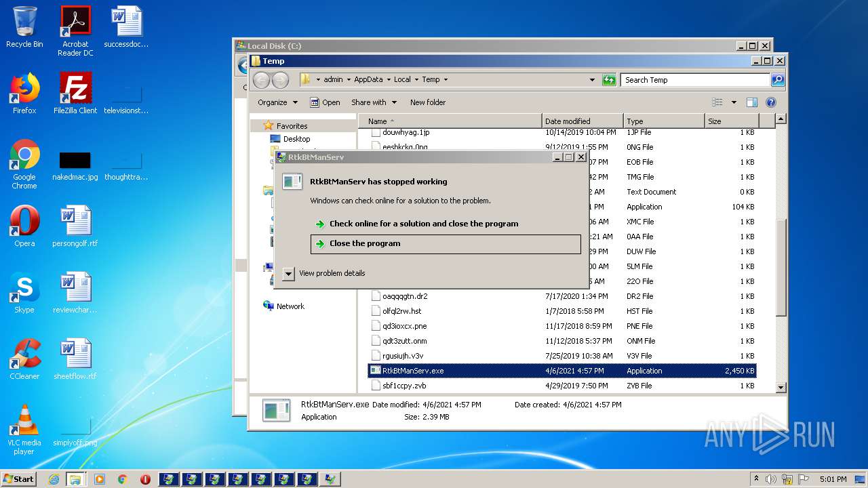Select qd3ioxcx.pne file

coord(404,326)
